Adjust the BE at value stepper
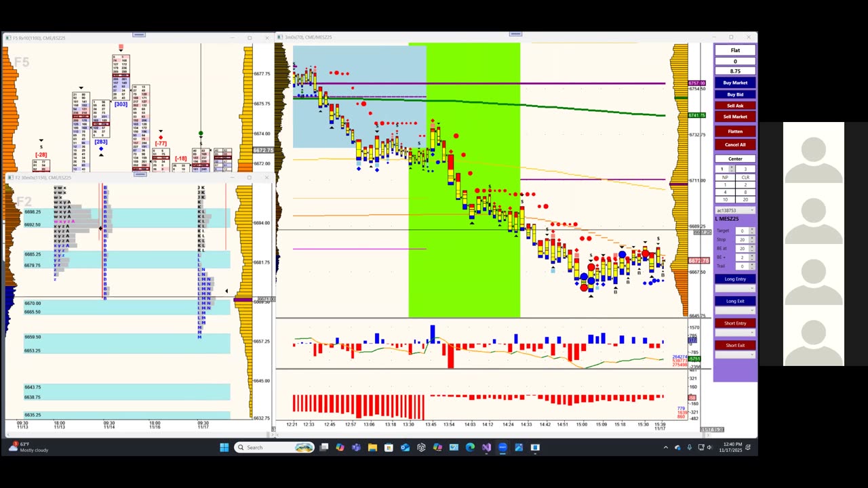This screenshot has height=488, width=868. tap(752, 249)
